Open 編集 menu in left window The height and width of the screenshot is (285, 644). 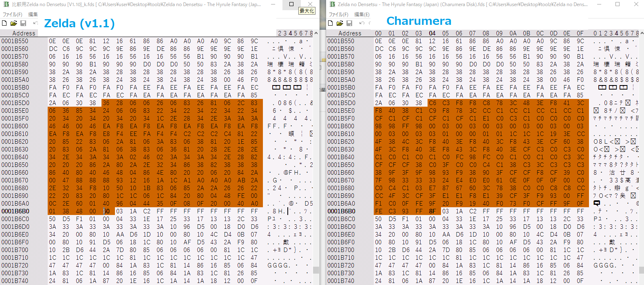click(x=33, y=14)
